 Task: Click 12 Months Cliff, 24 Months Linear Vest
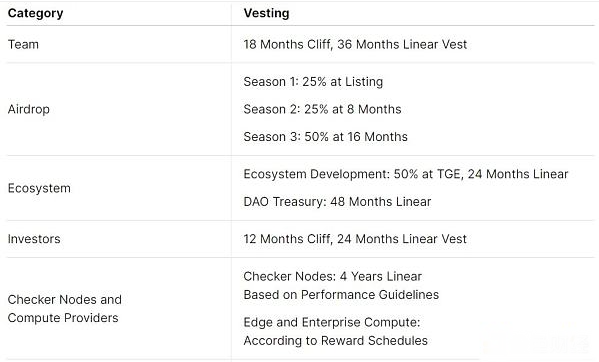(x=355, y=239)
